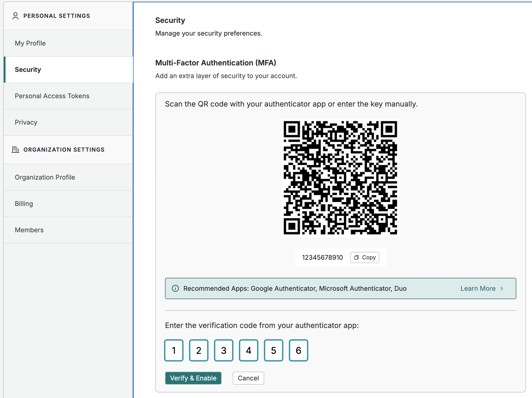Image resolution: width=532 pixels, height=398 pixels.
Task: Click the copy icon next to the key
Action: click(356, 257)
